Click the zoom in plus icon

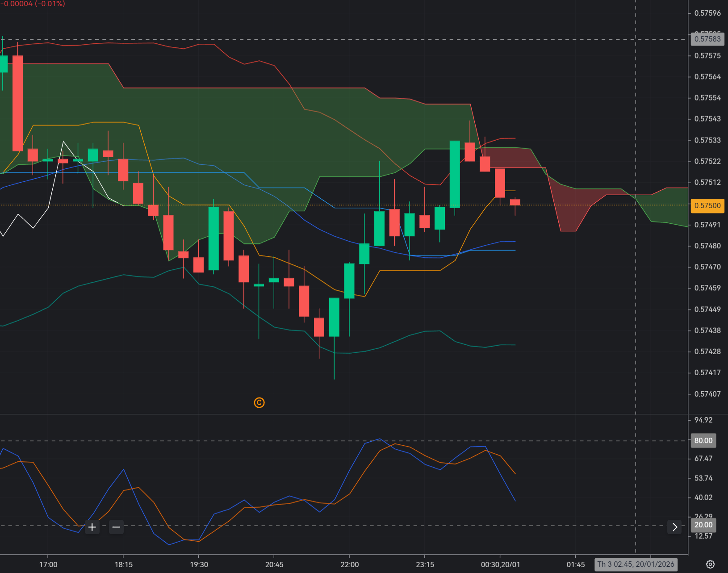tap(92, 527)
